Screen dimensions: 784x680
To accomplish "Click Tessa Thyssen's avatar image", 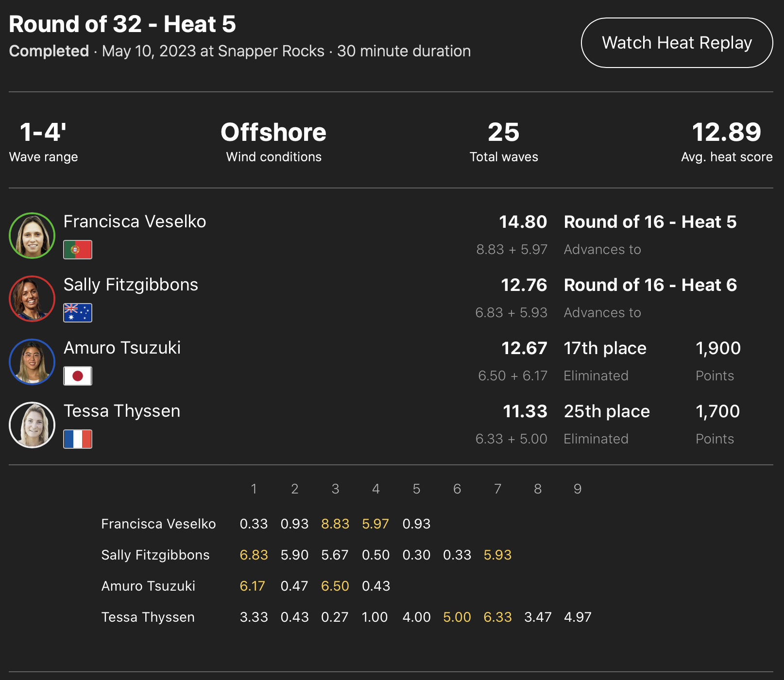I will click(x=32, y=425).
